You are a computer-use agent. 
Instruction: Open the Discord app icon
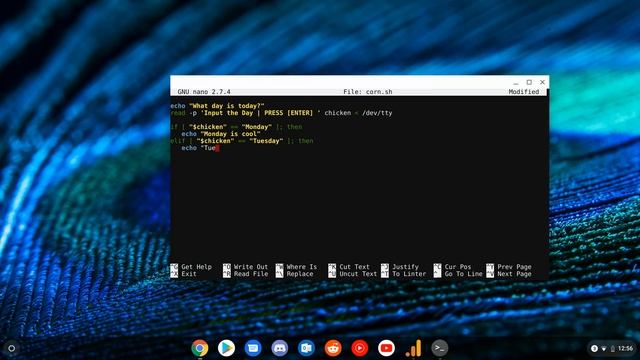280,348
